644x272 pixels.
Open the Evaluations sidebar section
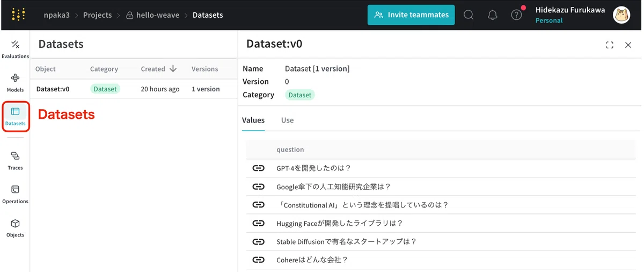[15, 49]
